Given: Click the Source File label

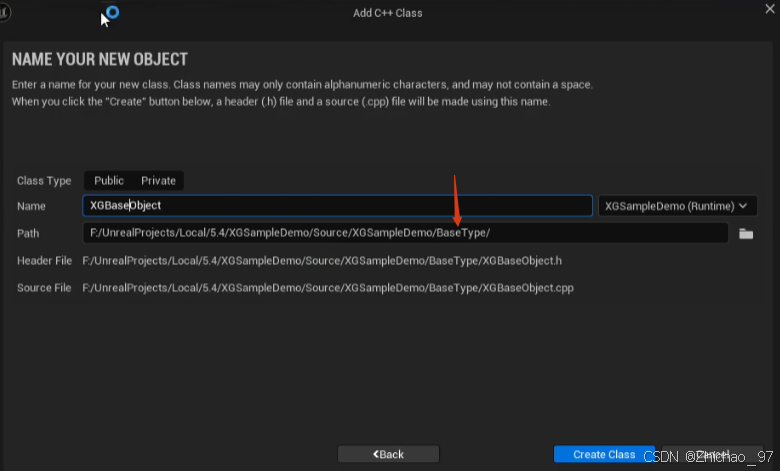Looking at the screenshot, I should coord(44,288).
